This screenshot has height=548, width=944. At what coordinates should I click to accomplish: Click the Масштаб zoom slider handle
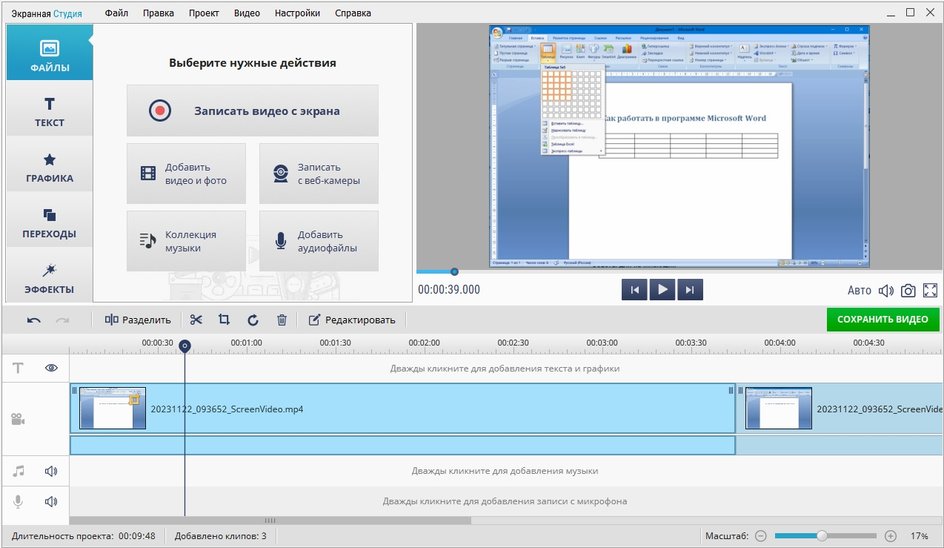pos(821,535)
